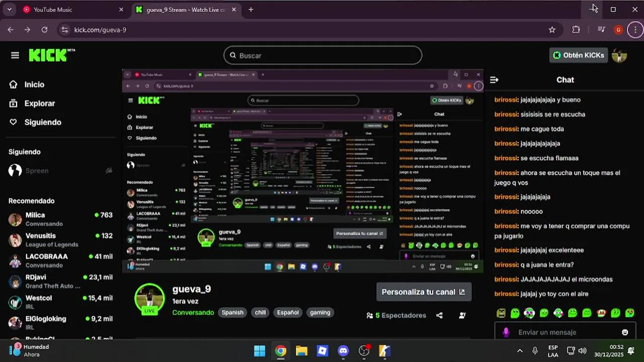Expand hidden system tray icons chevron

click(520, 350)
